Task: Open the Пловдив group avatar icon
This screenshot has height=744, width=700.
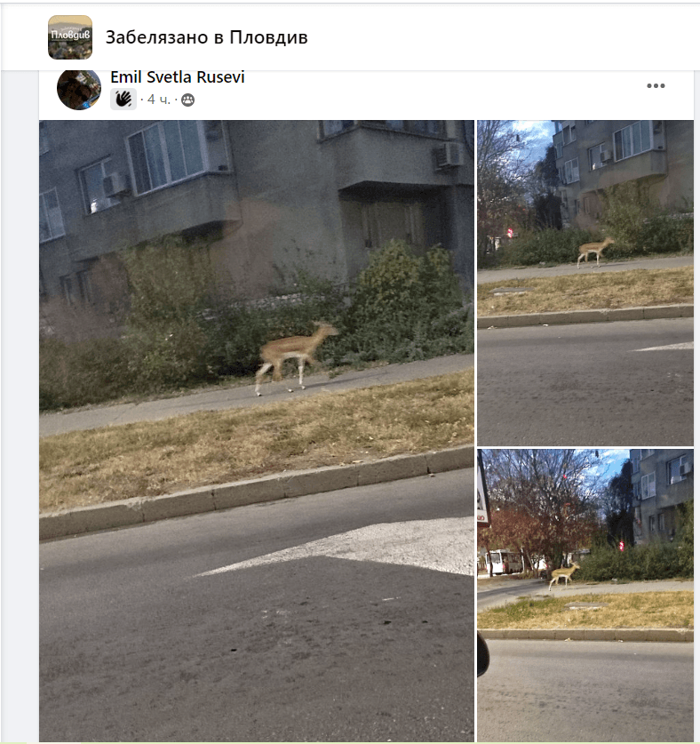Action: pos(70,37)
